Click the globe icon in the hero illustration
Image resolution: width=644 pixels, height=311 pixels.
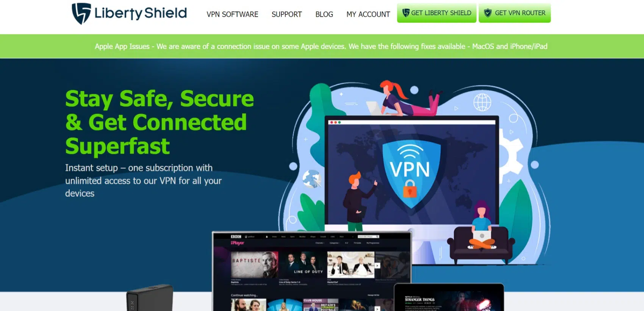(x=482, y=102)
